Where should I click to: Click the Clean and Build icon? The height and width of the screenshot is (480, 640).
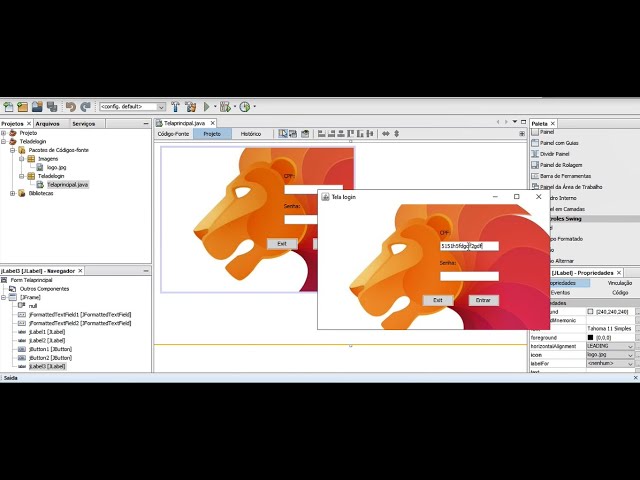(191, 107)
